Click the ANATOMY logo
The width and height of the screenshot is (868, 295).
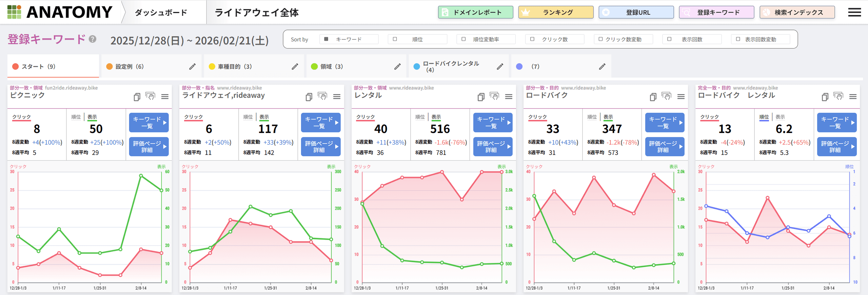(60, 12)
